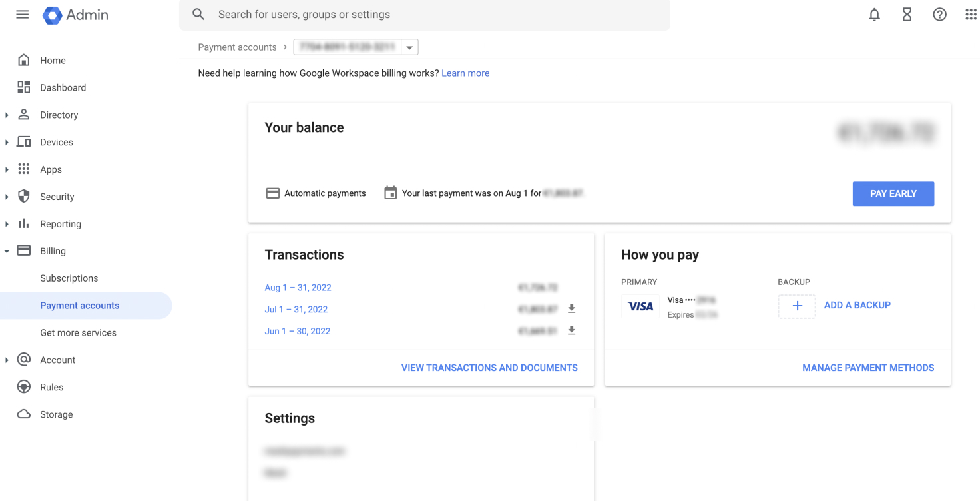Open the Learn more billing link

coord(465,73)
